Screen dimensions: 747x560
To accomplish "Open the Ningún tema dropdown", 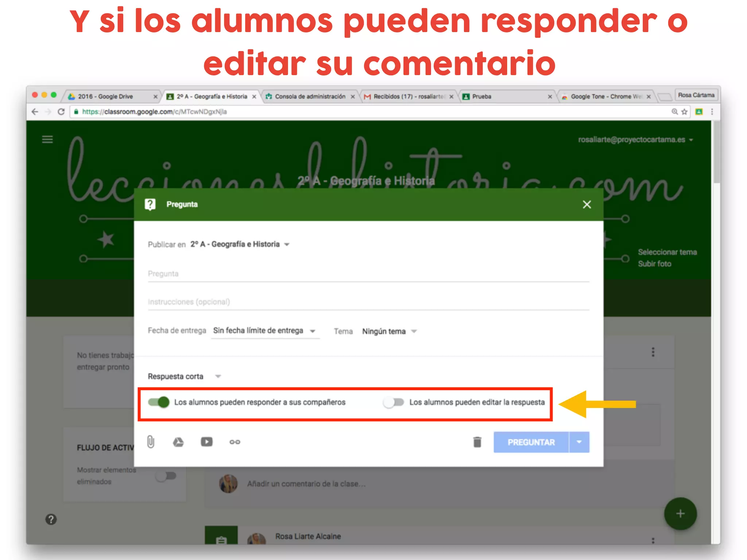I will tap(389, 331).
